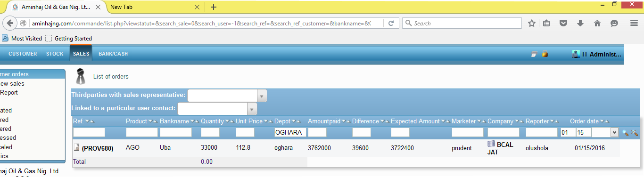Click the browser Search box
The width and height of the screenshot is (644, 177).
pyautogui.click(x=462, y=23)
